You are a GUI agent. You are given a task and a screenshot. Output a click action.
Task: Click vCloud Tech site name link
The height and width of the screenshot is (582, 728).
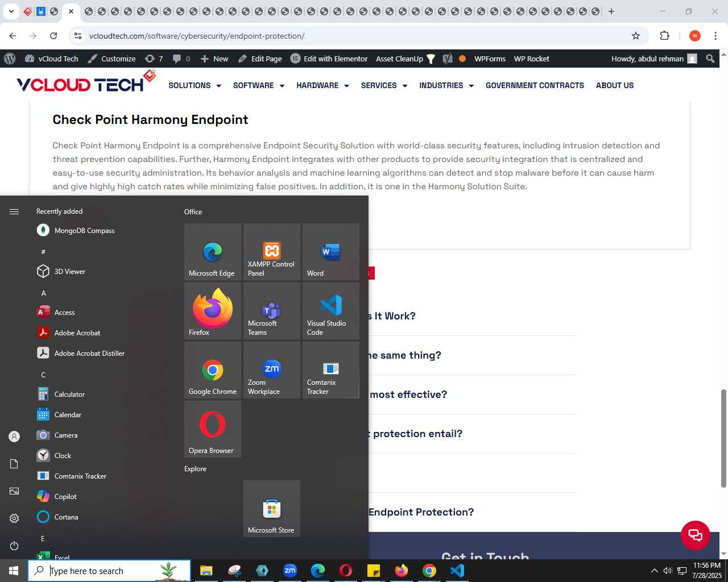coord(52,59)
